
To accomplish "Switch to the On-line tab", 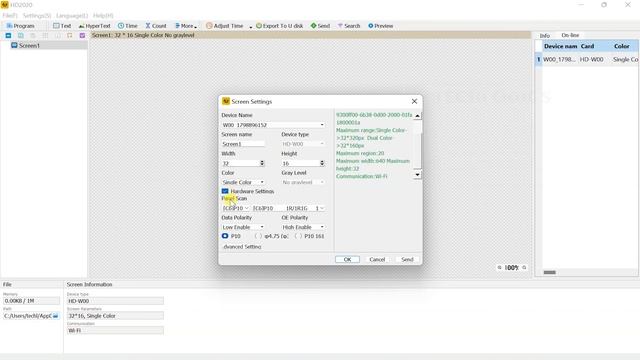I will point(570,35).
